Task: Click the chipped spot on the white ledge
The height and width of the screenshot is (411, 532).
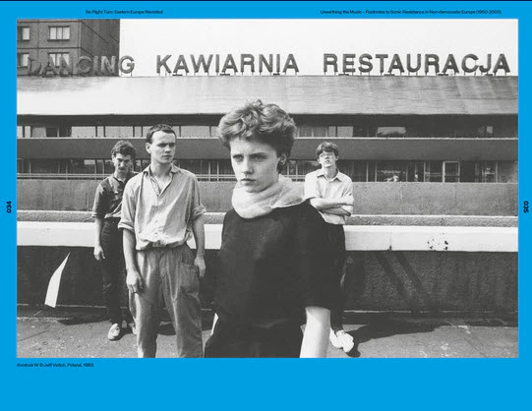Action: pyautogui.click(x=438, y=242)
